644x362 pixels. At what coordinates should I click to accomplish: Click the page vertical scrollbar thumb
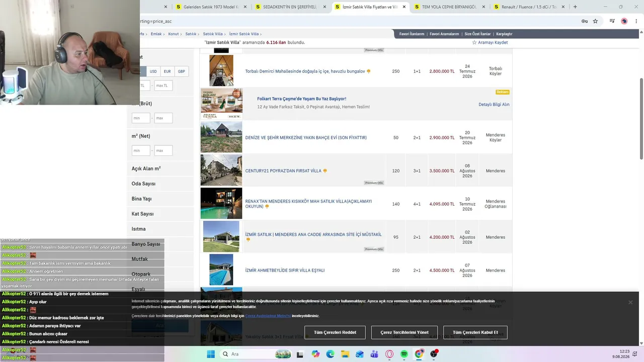click(x=641, y=118)
